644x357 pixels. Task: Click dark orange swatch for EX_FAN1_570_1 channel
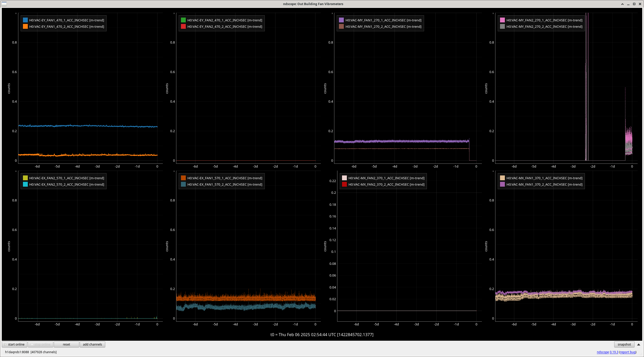[183, 178]
